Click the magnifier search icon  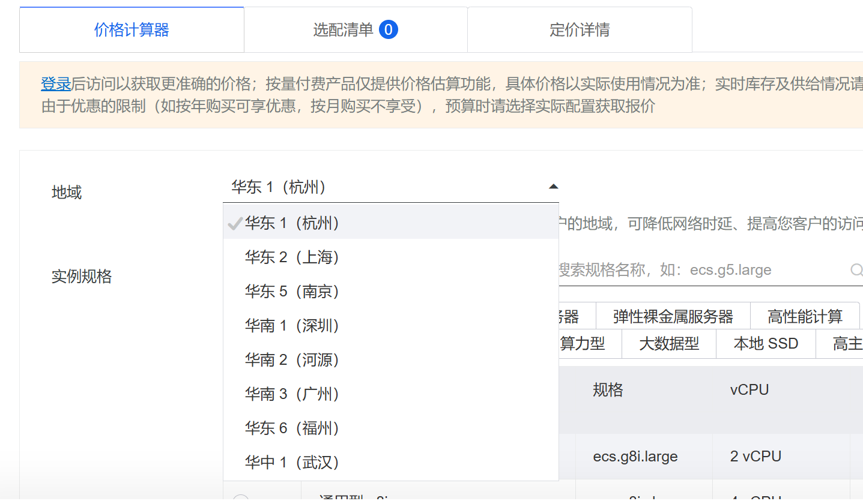click(856, 270)
